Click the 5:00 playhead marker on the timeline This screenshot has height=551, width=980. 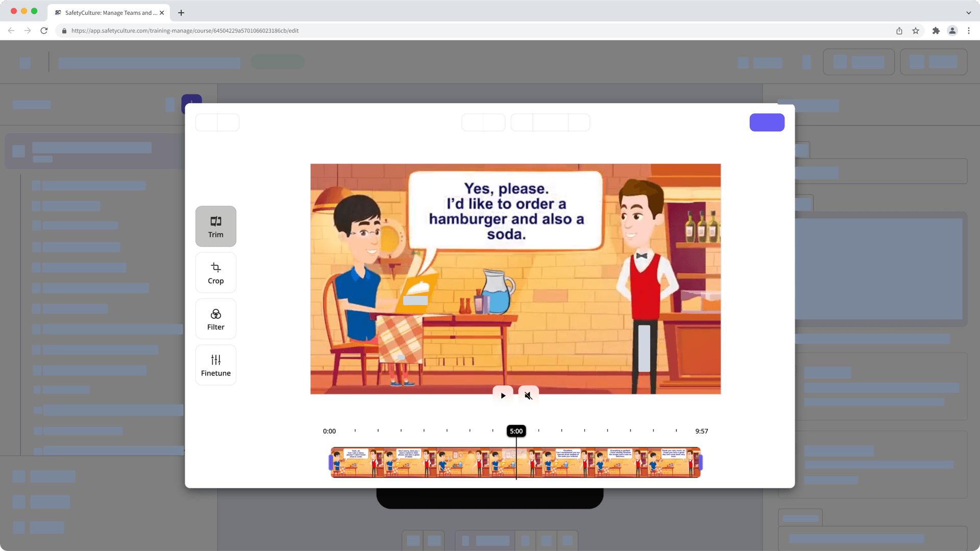click(x=516, y=431)
